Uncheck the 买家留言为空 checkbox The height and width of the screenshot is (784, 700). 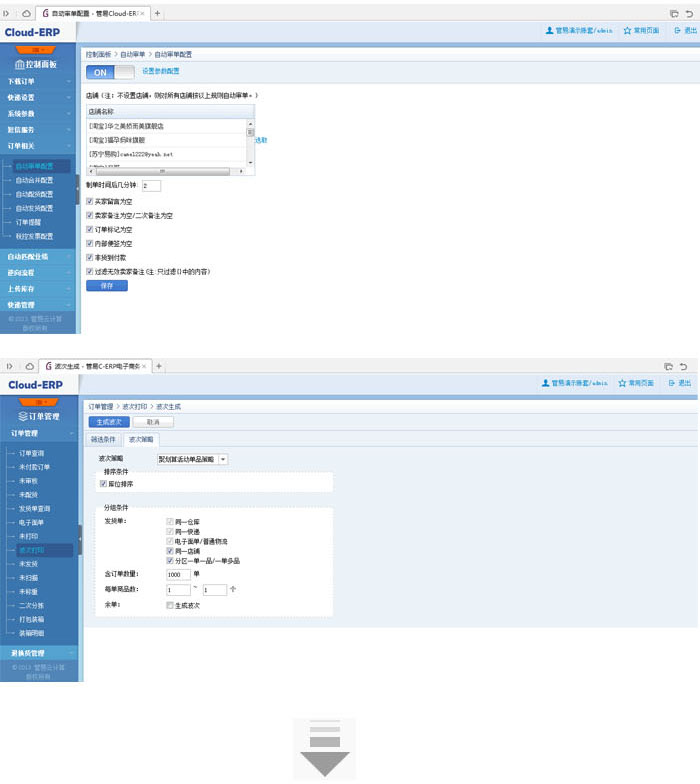[x=90, y=201]
